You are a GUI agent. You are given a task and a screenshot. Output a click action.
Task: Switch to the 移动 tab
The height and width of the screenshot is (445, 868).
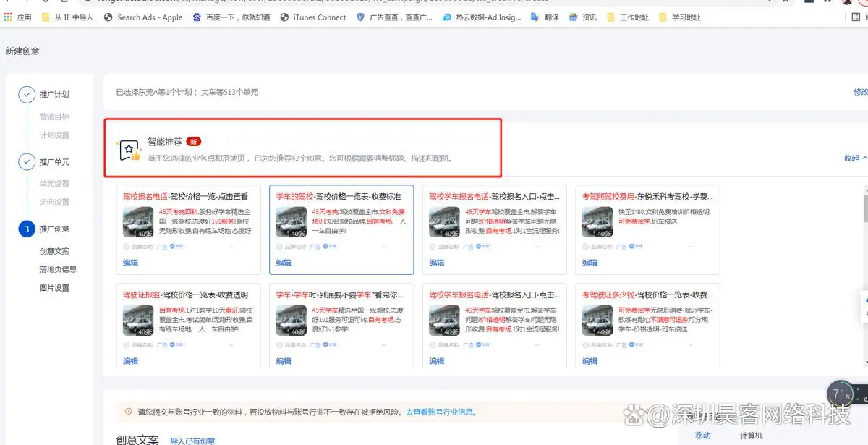pos(702,436)
